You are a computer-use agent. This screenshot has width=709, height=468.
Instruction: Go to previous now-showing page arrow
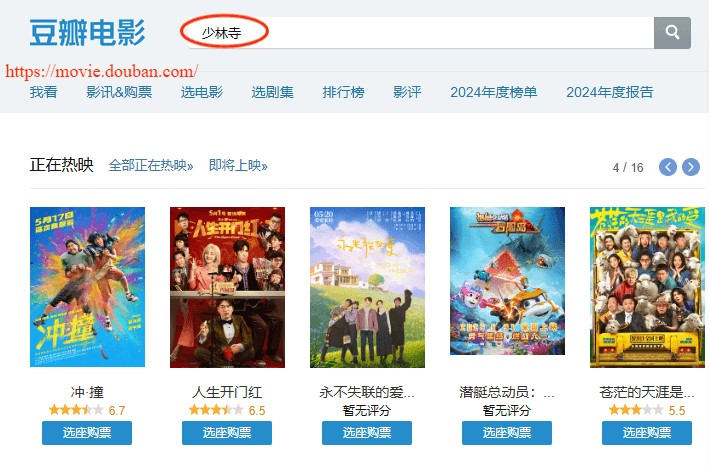pos(668,167)
